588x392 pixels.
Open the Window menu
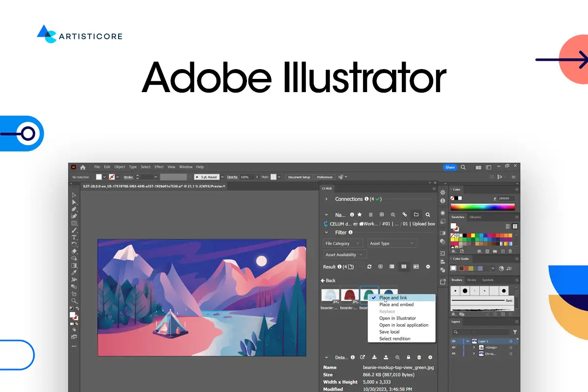tap(186, 167)
